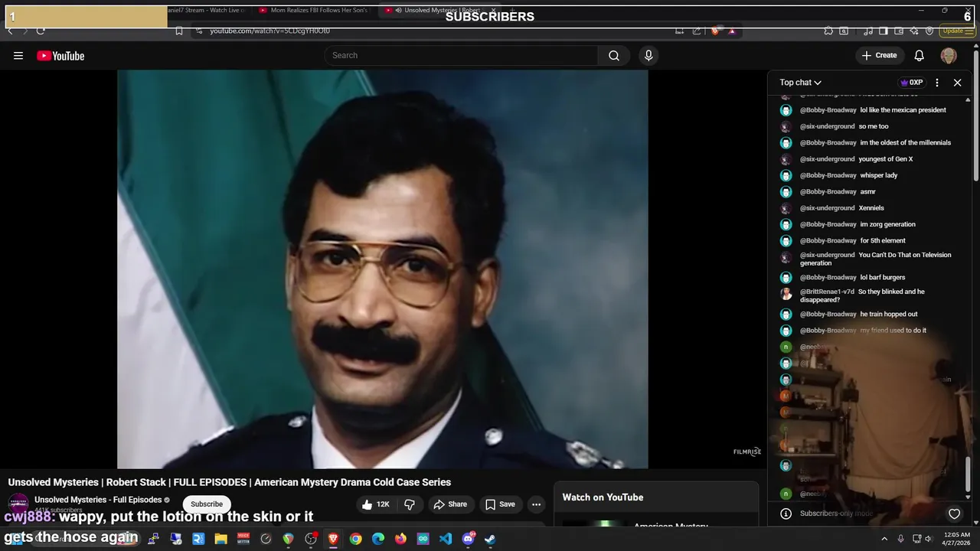Go to the YouTube home logo

(x=60, y=56)
